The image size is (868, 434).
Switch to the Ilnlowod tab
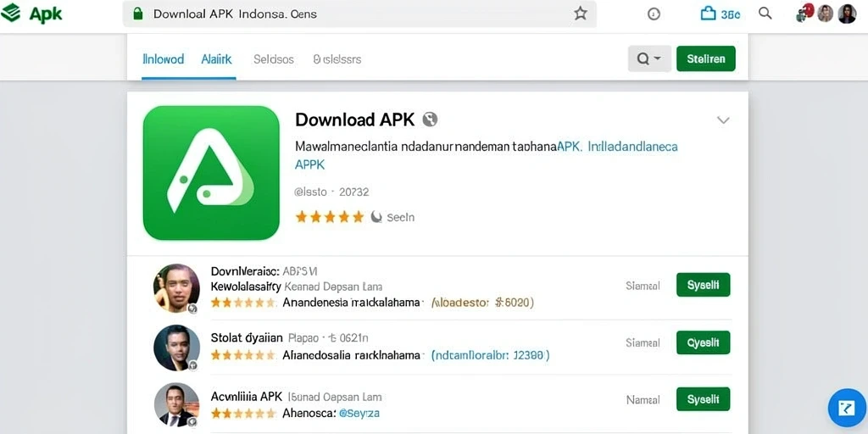click(164, 59)
